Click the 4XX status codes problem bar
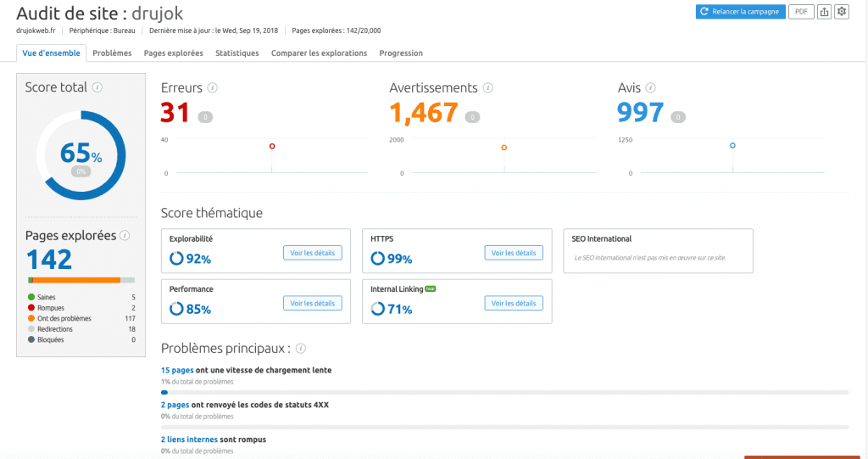This screenshot has width=868, height=459. coord(504,427)
